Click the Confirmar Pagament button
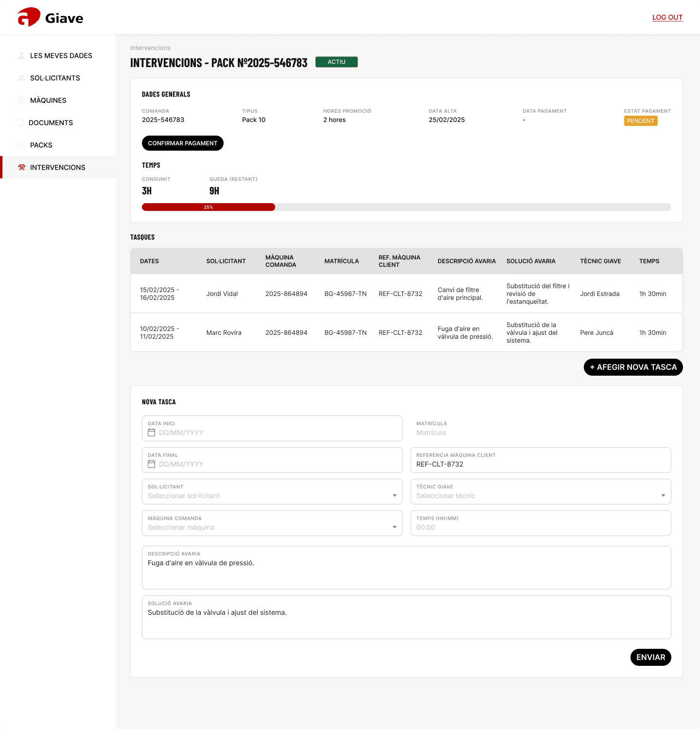 (183, 143)
